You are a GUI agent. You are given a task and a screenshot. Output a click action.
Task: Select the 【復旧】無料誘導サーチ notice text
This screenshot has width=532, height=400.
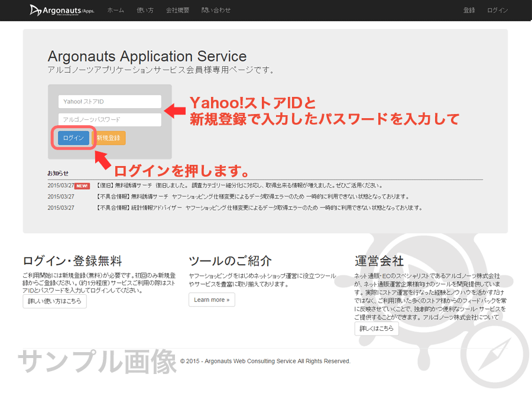[240, 186]
